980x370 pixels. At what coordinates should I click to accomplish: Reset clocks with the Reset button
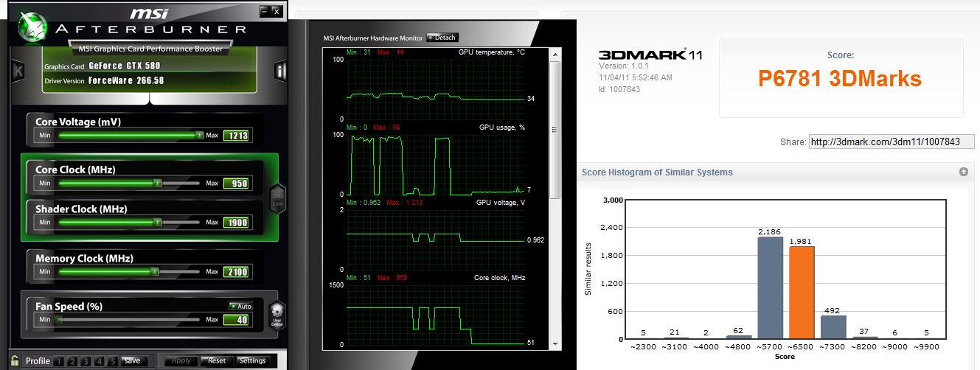pyautogui.click(x=217, y=361)
